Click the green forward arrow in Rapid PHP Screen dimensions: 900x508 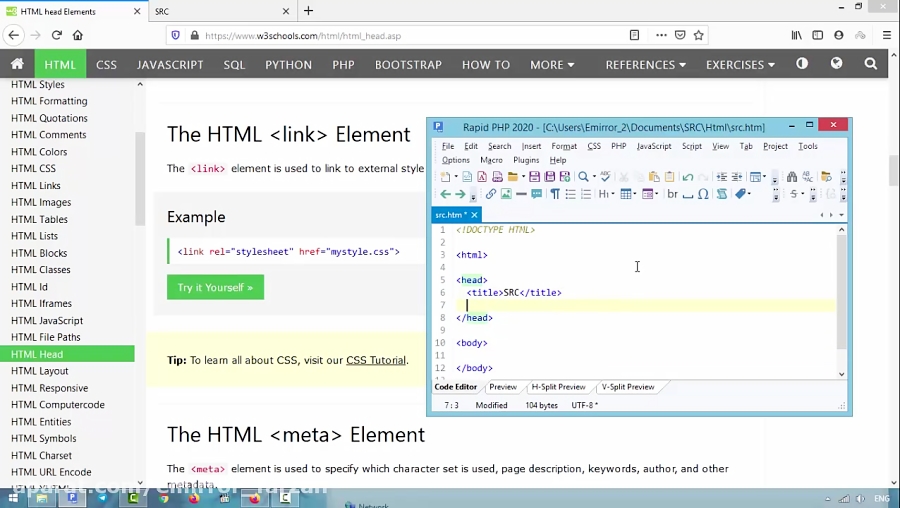pos(460,194)
